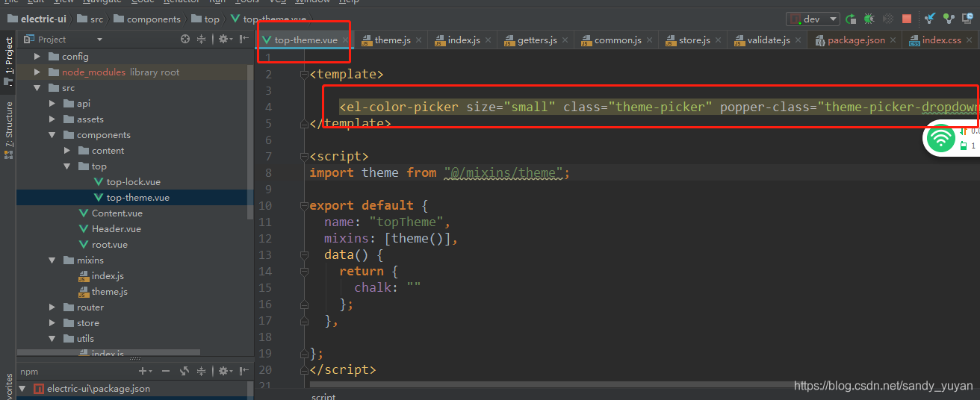Image resolution: width=980 pixels, height=400 pixels.
Task: Close the package.json editor tab
Action: point(893,40)
